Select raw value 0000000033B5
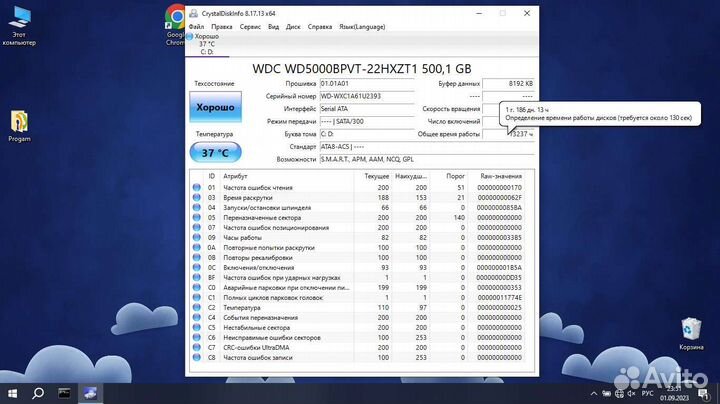Image resolution: width=720 pixels, height=404 pixels. pyautogui.click(x=500, y=238)
